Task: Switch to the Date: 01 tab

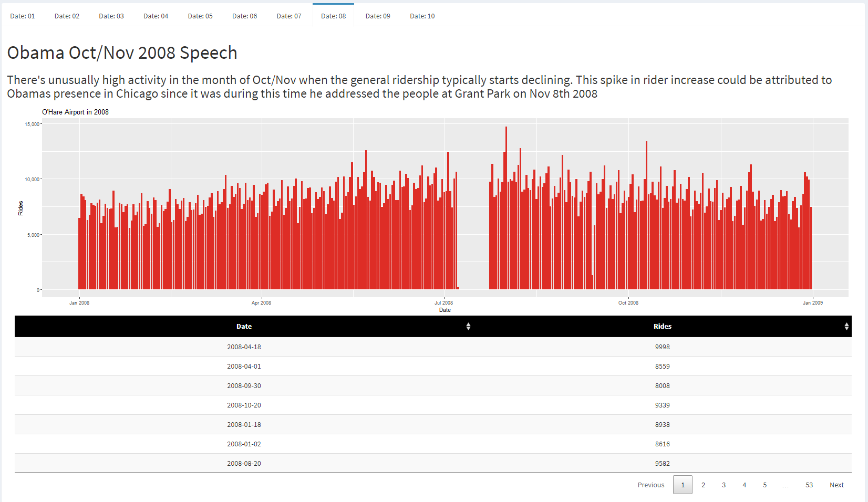Action: [x=23, y=16]
